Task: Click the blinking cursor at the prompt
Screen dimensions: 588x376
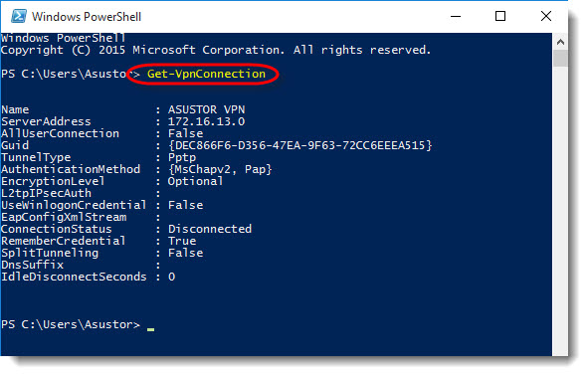Action: (151, 329)
